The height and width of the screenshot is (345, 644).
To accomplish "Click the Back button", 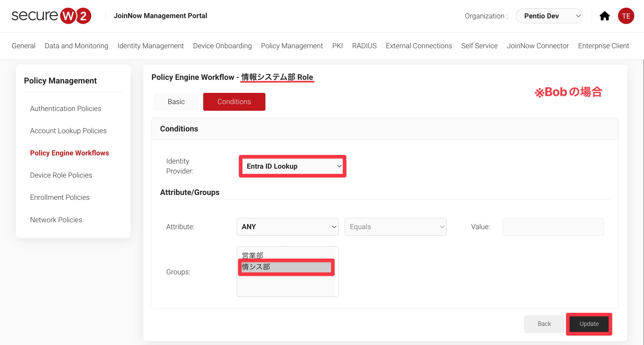I will coord(544,324).
